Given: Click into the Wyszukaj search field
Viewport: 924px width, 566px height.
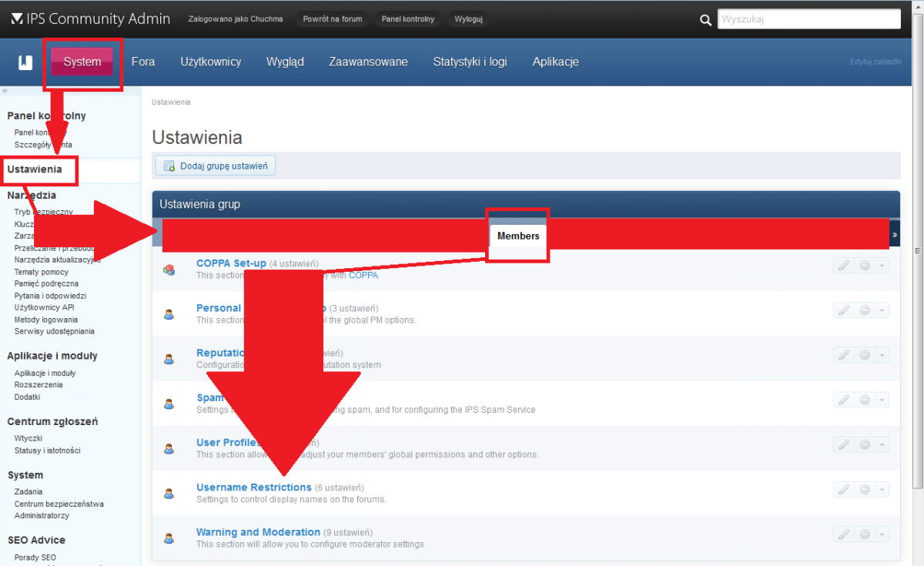Looking at the screenshot, I should pos(808,20).
